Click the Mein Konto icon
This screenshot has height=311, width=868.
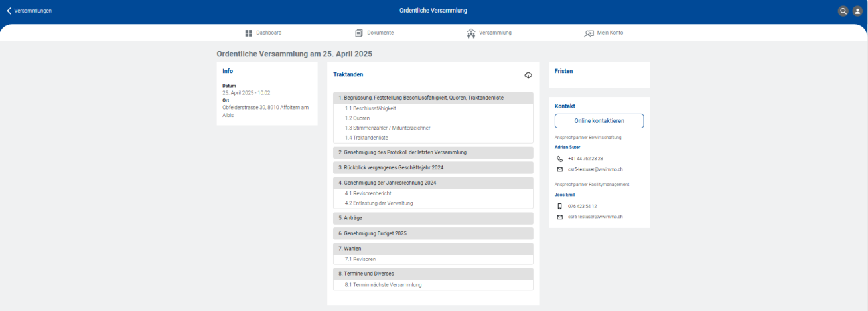click(x=589, y=33)
